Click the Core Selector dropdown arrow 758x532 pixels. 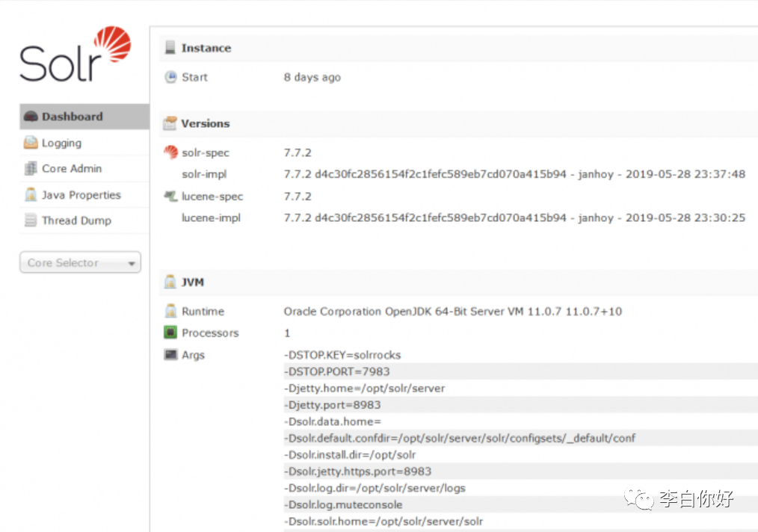coord(132,263)
